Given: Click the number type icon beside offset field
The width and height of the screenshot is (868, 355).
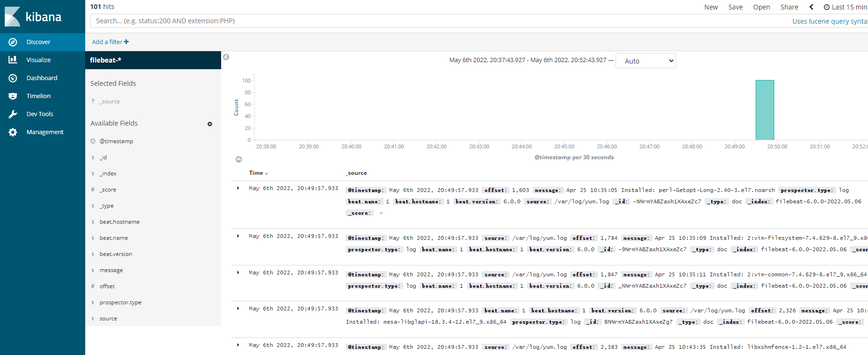Looking at the screenshot, I should tap(93, 286).
